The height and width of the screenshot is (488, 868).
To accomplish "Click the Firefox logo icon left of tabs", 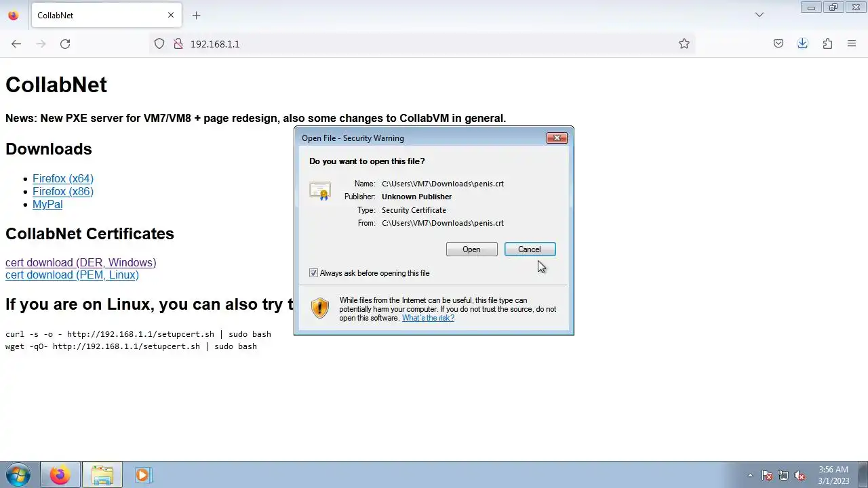I will 13,15.
